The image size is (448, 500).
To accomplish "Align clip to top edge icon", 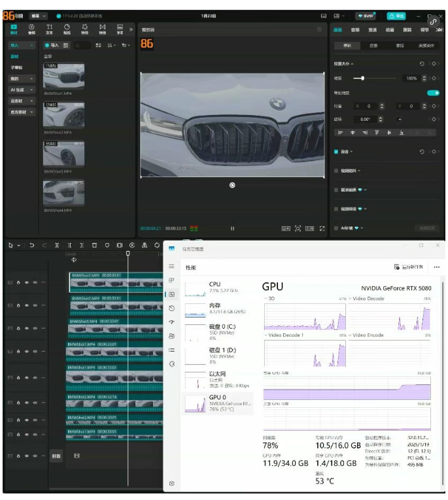I will click(377, 133).
